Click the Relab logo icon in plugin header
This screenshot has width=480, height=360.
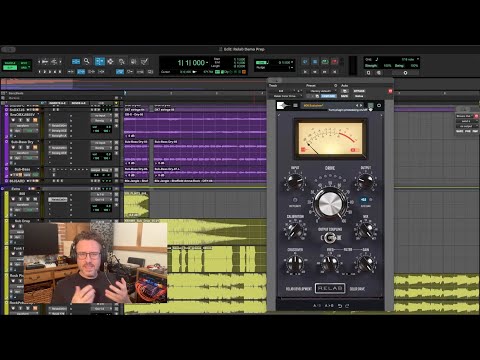click(x=282, y=105)
